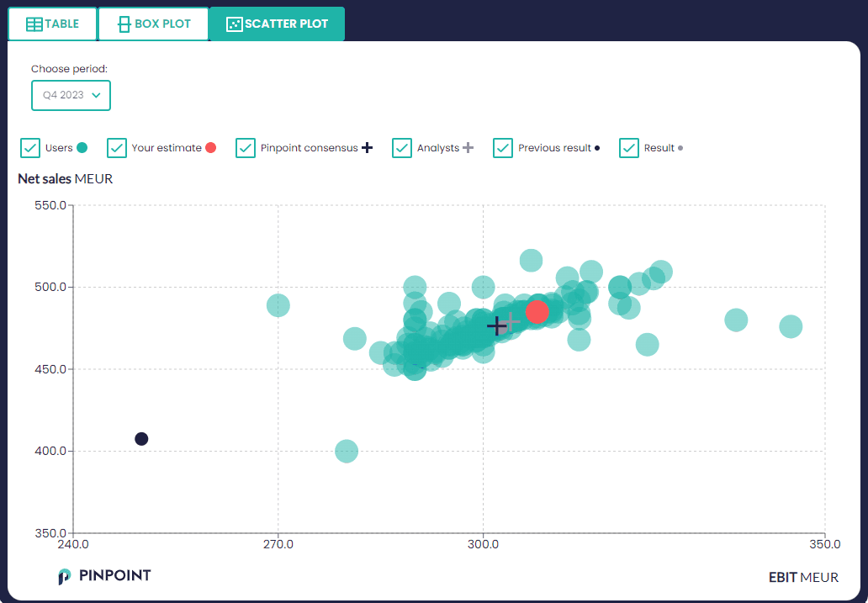Click the table grid icon in Table tab

[34, 24]
